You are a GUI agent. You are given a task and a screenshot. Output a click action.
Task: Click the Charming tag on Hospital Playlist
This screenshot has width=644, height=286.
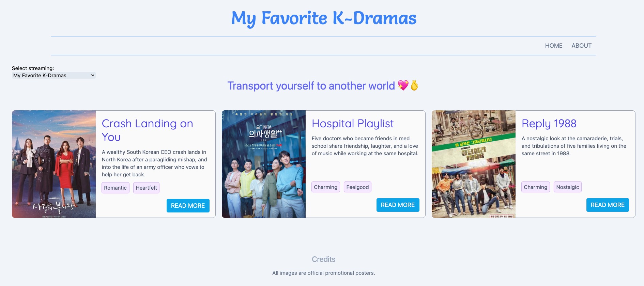pos(325,187)
